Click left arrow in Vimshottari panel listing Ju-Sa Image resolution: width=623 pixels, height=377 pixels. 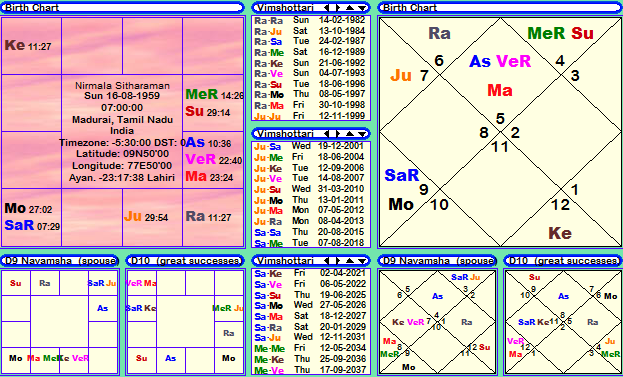click(327, 133)
